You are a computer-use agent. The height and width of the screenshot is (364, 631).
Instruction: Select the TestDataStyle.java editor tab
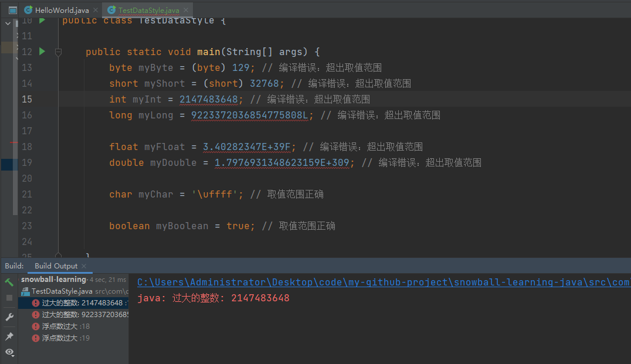[x=148, y=10]
